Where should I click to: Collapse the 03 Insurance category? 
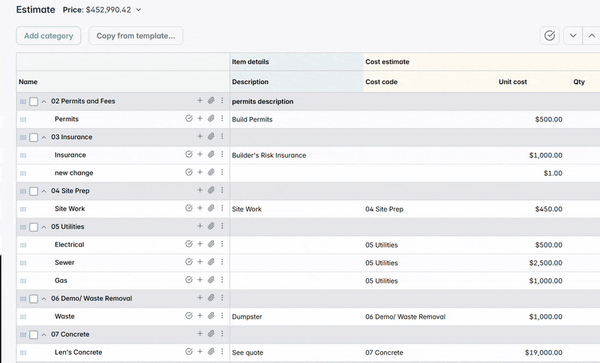pos(44,137)
